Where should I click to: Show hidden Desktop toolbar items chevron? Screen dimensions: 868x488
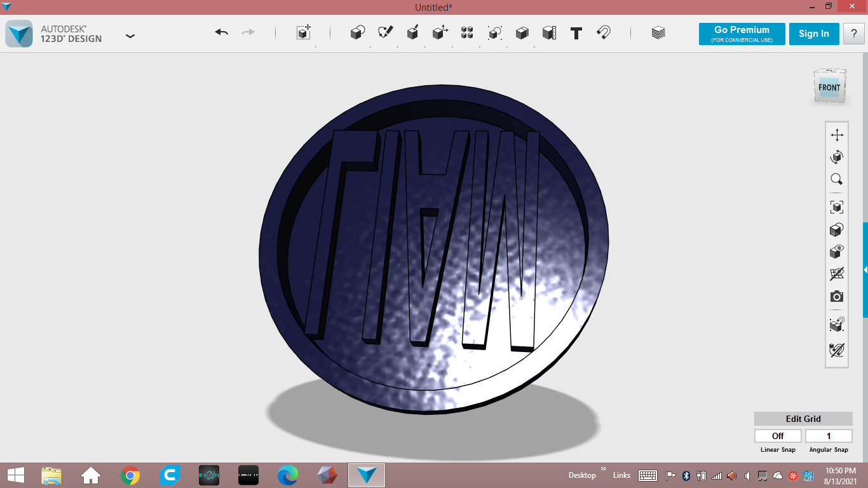pyautogui.click(x=603, y=469)
